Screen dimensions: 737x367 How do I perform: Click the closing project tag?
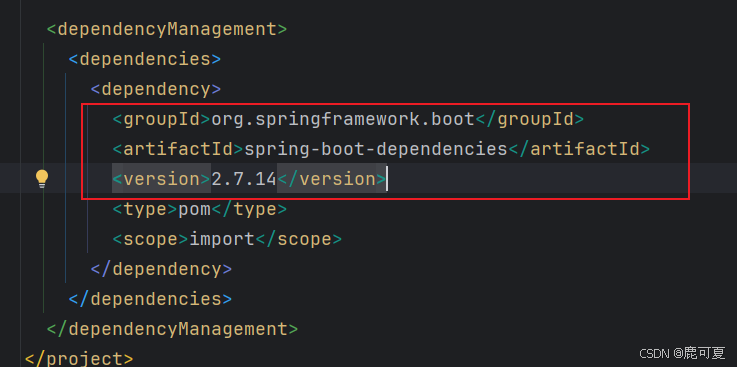(79, 359)
